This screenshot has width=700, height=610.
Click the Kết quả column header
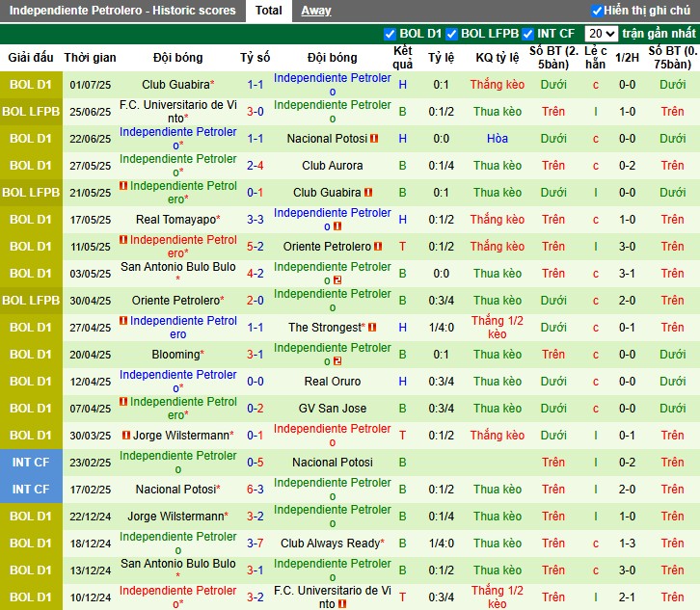402,58
